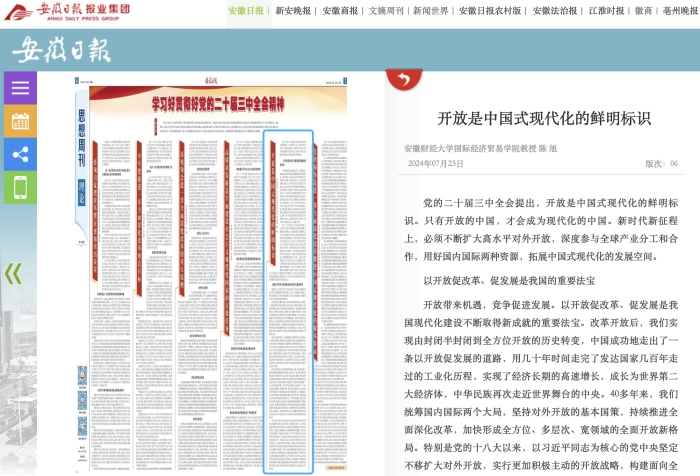Screen dimensions: 700x476
Task: Open the orange calendar date picker
Action: pos(20,121)
